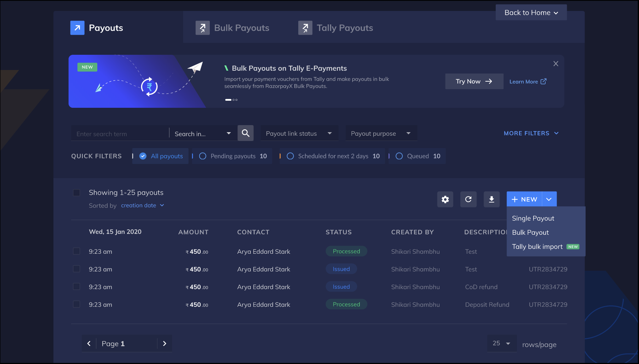Go to previous page arrow
The image size is (639, 364).
[x=89, y=344]
